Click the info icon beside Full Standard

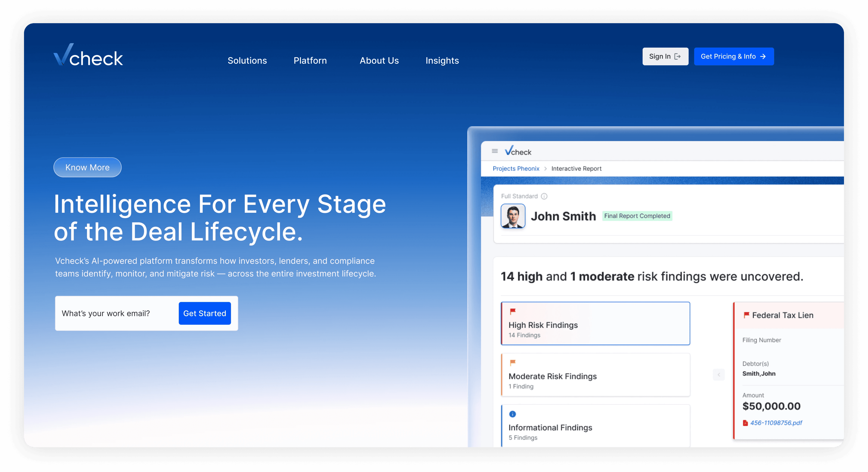(544, 196)
